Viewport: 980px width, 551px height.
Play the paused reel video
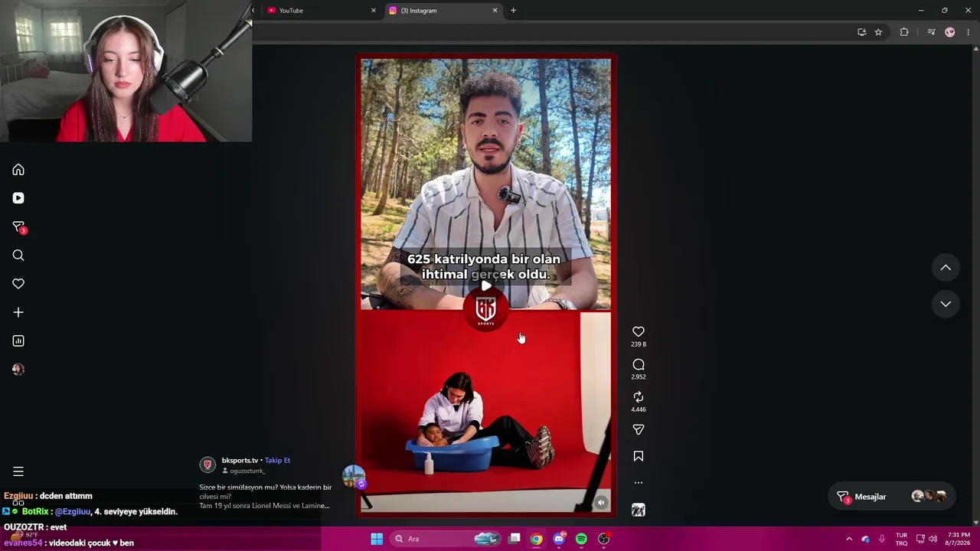click(x=486, y=286)
